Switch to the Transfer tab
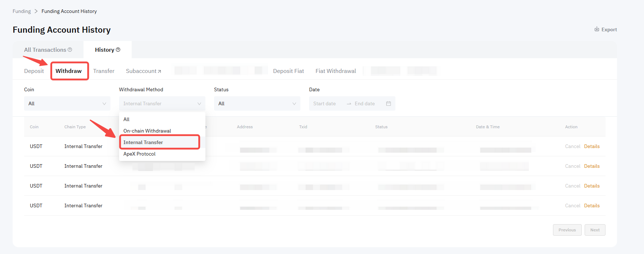Screen dimensions: 644x254 (104, 71)
